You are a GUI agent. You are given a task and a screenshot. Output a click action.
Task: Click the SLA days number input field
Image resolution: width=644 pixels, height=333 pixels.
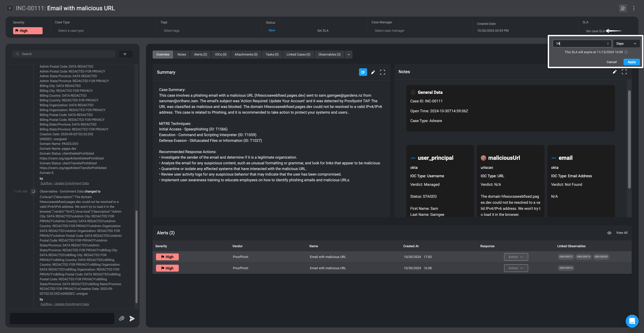coord(582,43)
